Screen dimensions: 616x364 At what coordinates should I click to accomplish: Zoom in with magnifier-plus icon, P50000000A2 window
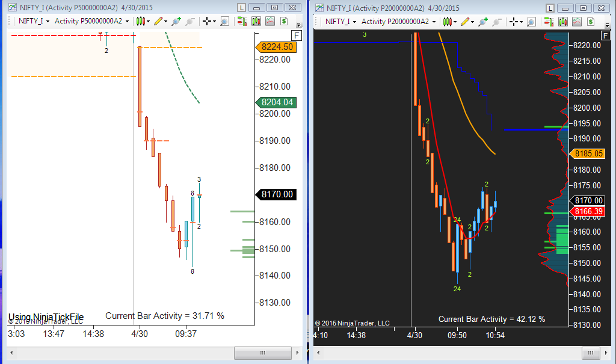tap(176, 21)
